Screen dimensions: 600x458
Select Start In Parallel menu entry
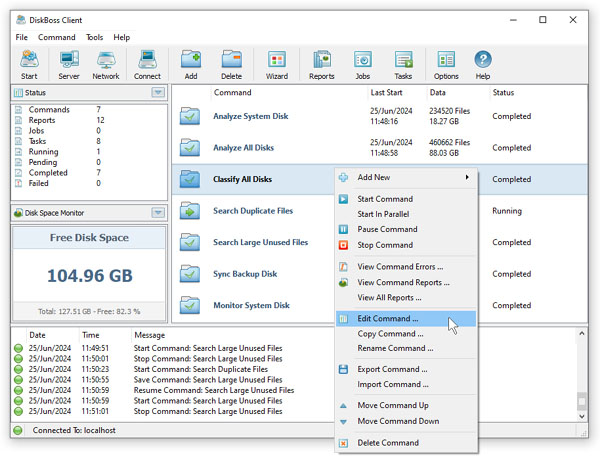[x=406, y=214]
